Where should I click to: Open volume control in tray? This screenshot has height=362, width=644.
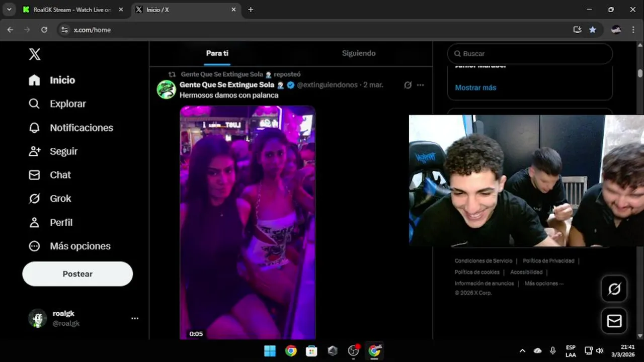pyautogui.click(x=599, y=351)
